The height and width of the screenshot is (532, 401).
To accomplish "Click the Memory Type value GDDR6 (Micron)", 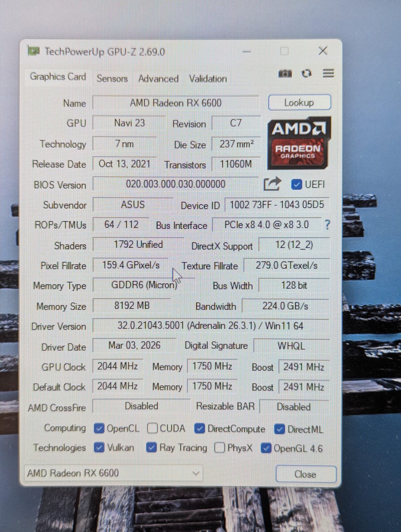I will 144,285.
